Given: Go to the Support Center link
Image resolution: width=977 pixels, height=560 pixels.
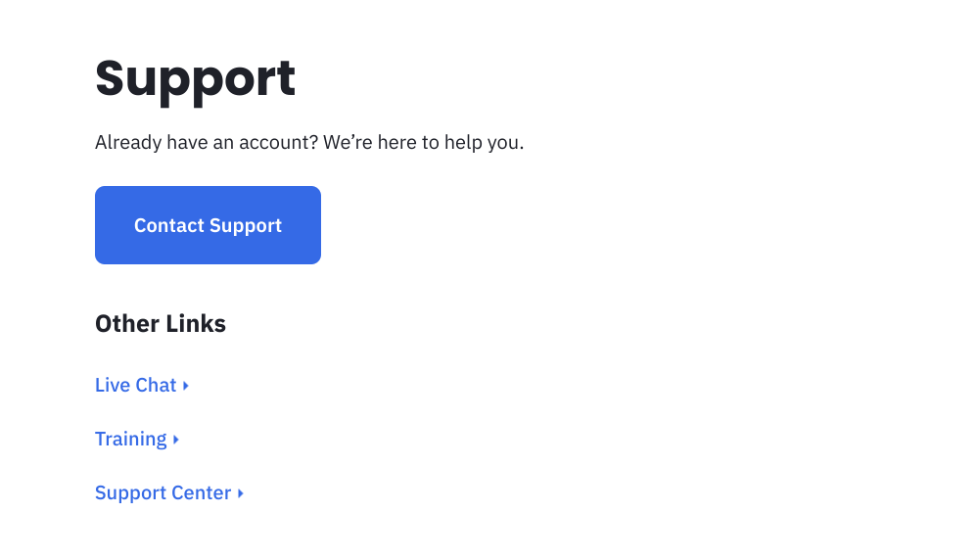Looking at the screenshot, I should (163, 492).
